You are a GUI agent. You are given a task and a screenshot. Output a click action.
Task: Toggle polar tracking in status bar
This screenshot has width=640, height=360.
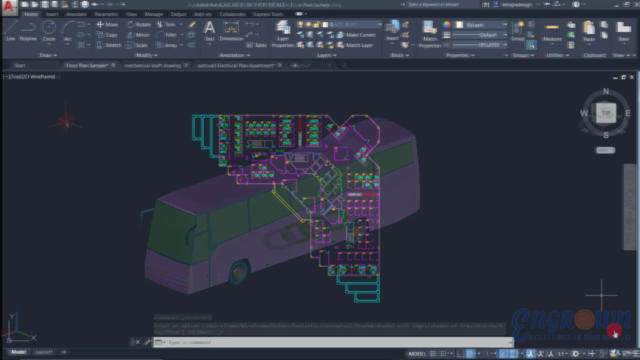pos(470,353)
